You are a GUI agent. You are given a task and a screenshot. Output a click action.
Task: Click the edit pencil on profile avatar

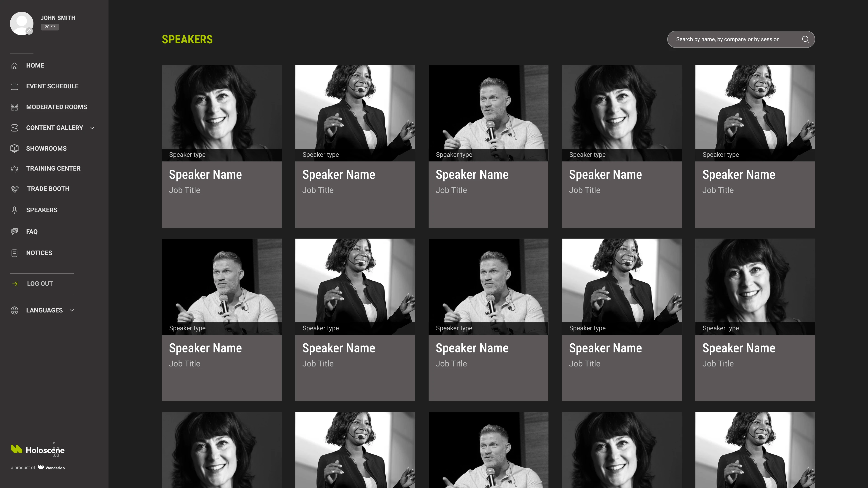[29, 31]
